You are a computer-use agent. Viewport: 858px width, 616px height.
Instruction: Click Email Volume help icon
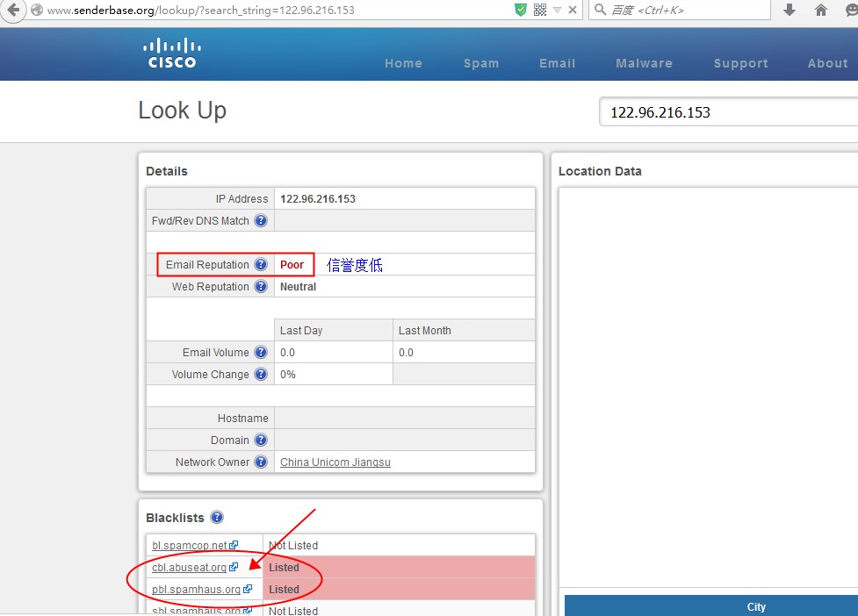[261, 353]
